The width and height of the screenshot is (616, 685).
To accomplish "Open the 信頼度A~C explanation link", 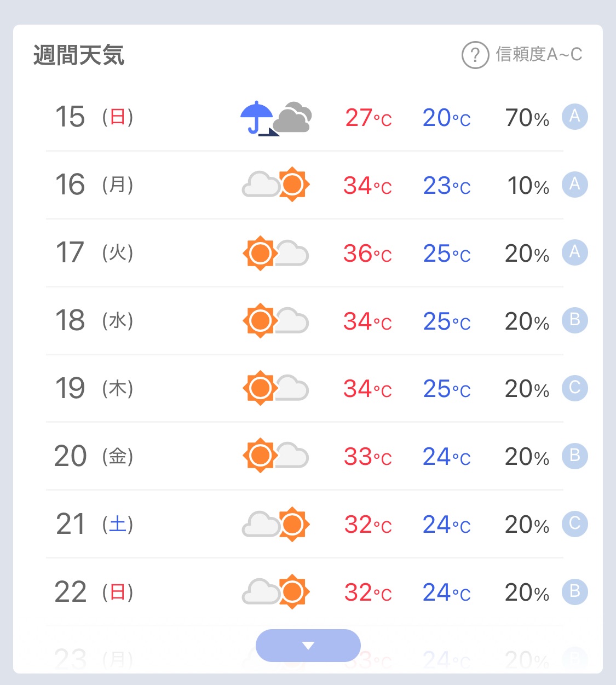I will (539, 55).
